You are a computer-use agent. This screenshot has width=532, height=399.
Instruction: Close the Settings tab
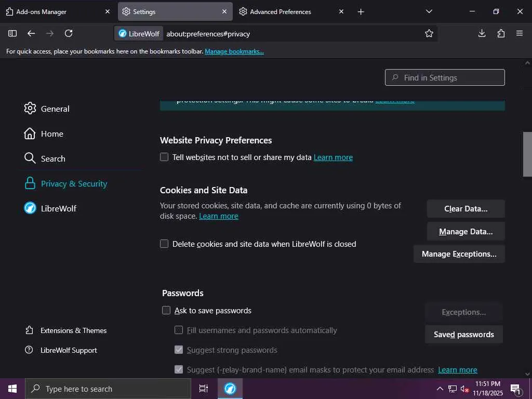coord(224,11)
